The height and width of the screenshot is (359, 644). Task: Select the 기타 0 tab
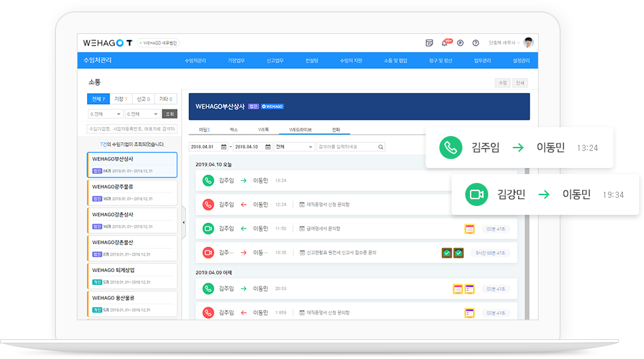166,99
